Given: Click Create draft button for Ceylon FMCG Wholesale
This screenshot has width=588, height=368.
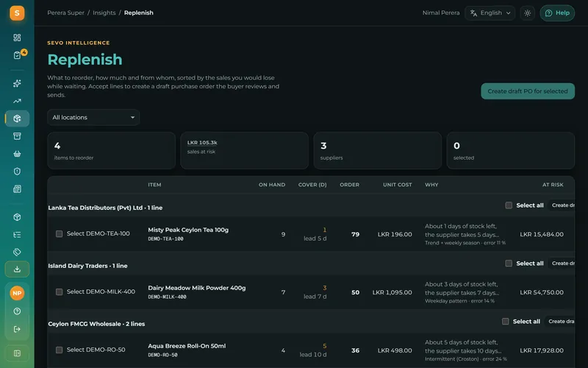Looking at the screenshot, I should pyautogui.click(x=560, y=322).
